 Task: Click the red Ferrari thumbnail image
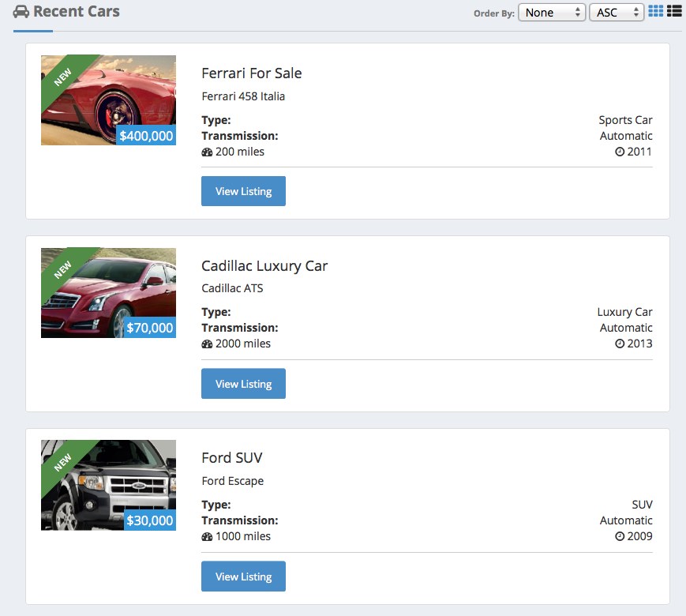pyautogui.click(x=108, y=100)
